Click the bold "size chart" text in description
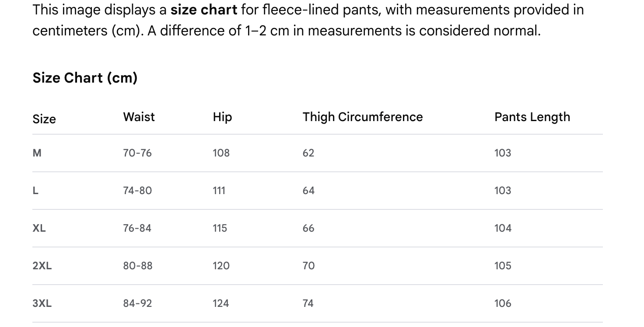 tap(204, 10)
